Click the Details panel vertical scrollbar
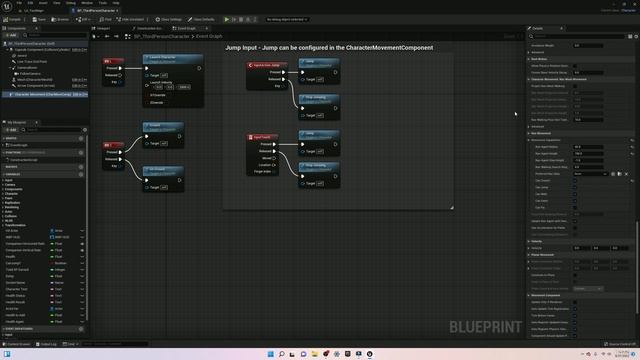 pos(637,267)
